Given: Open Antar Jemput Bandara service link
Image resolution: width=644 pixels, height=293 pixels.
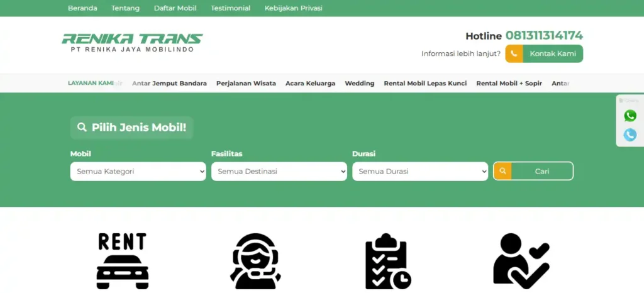Looking at the screenshot, I should tap(169, 83).
